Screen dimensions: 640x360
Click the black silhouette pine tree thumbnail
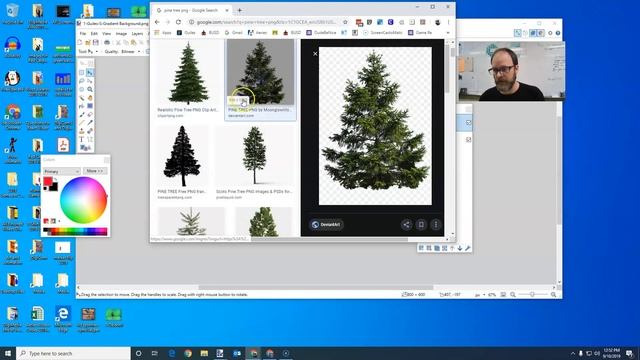[182, 156]
